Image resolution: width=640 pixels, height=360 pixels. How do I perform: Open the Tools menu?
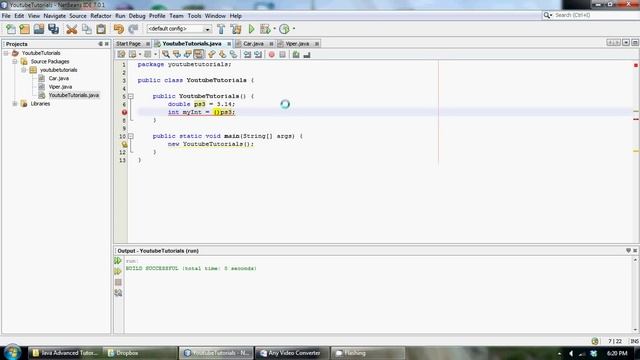(194, 16)
